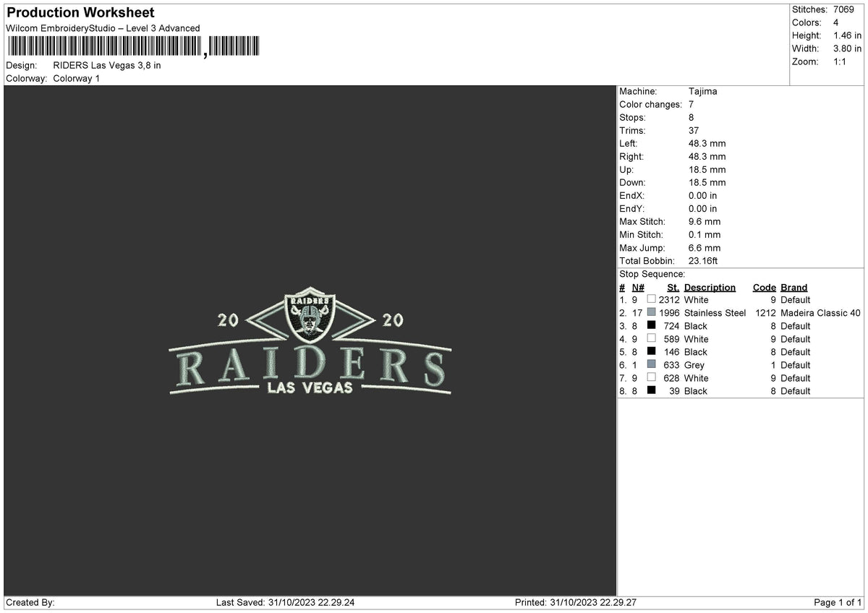The width and height of the screenshot is (868, 613).
Task: Click the 'Production Worksheet' title
Action: (80, 13)
